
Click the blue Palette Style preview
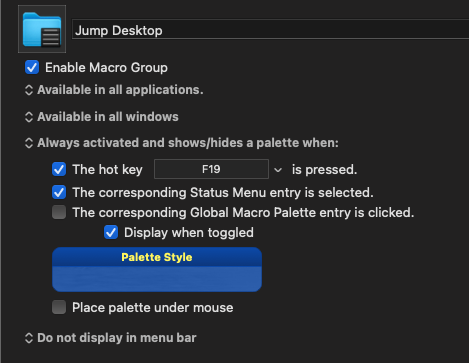point(157,270)
